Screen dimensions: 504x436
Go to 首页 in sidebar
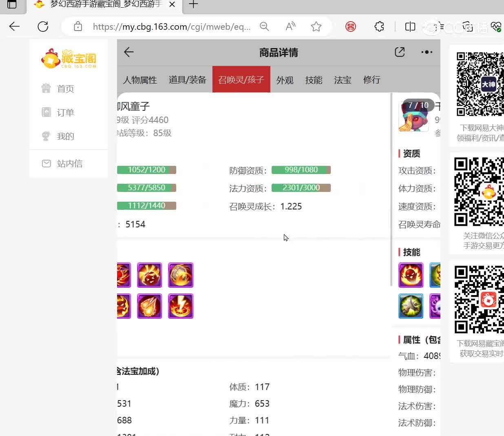[x=65, y=89]
